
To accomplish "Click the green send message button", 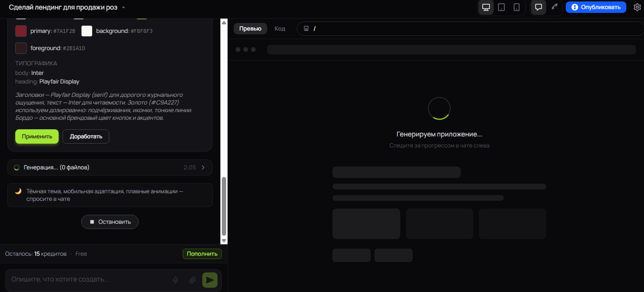I will point(210,280).
